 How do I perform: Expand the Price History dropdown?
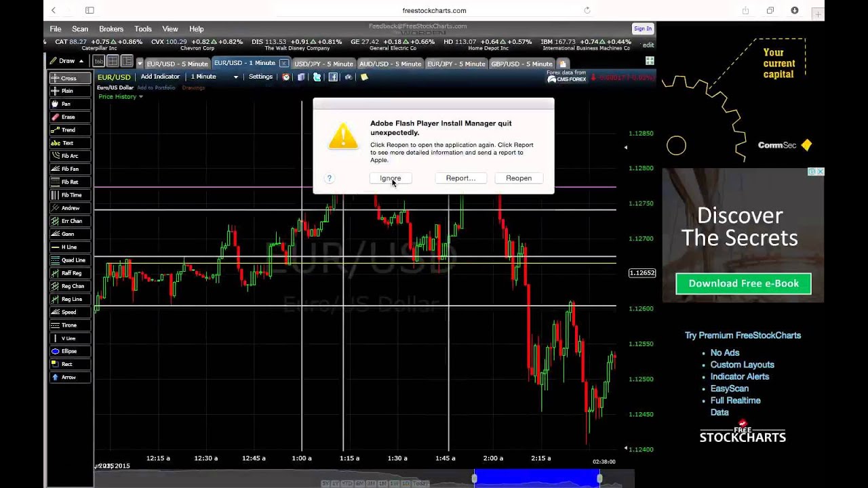[121, 97]
